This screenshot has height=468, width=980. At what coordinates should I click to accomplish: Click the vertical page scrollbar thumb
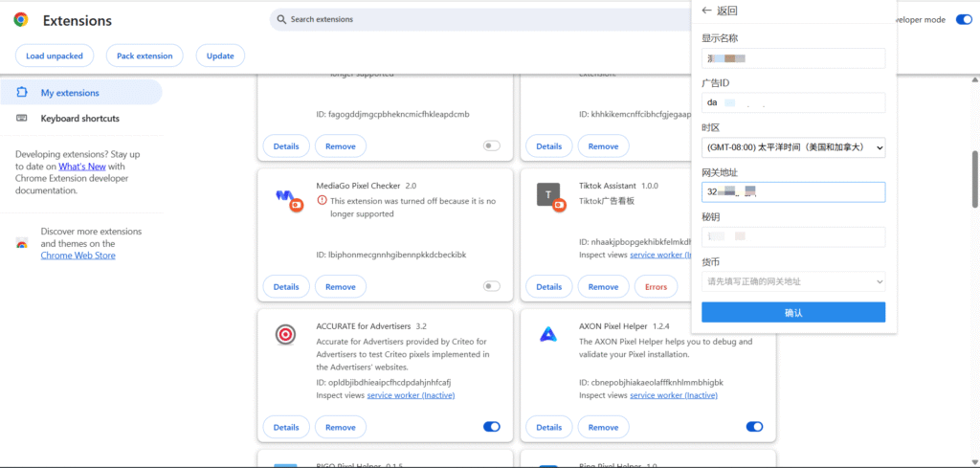[975, 179]
